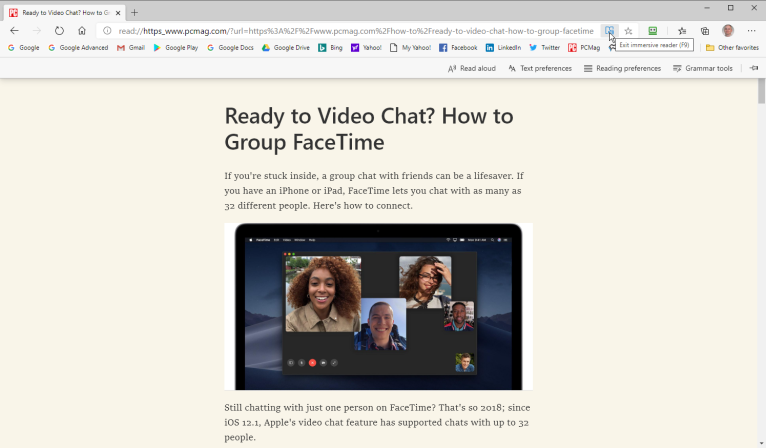This screenshot has width=766, height=448.
Task: Open a new tab with plus button
Action: [134, 13]
